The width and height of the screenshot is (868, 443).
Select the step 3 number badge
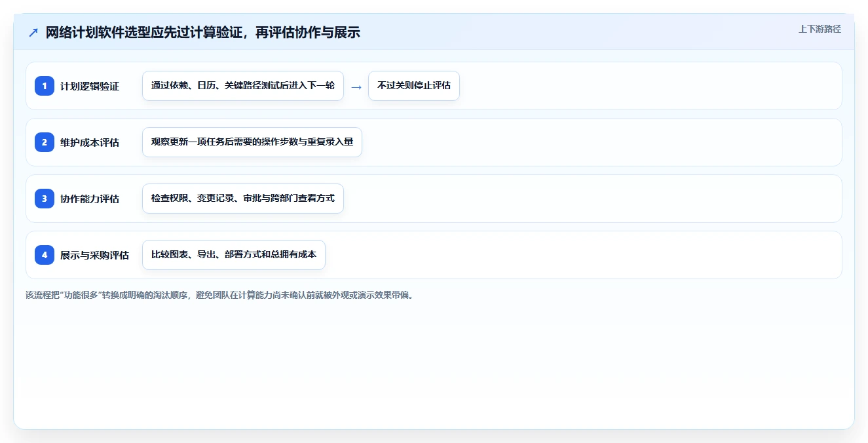coord(45,199)
